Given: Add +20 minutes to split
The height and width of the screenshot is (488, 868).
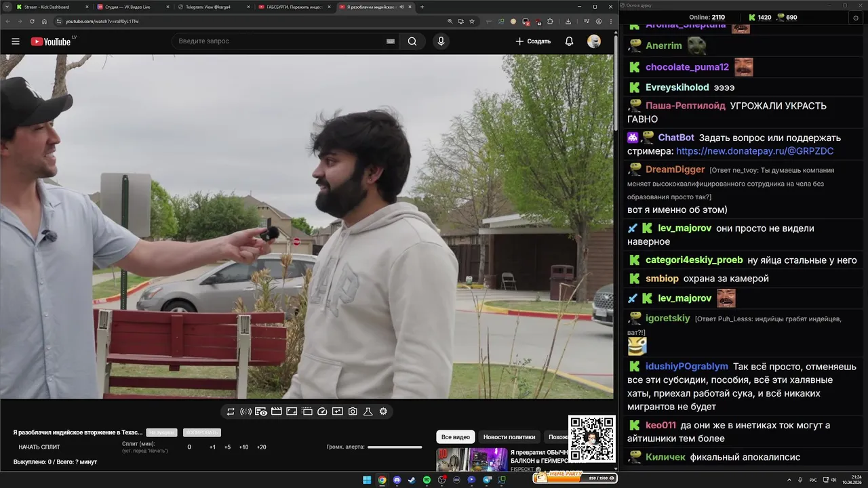Looking at the screenshot, I should click(x=261, y=447).
